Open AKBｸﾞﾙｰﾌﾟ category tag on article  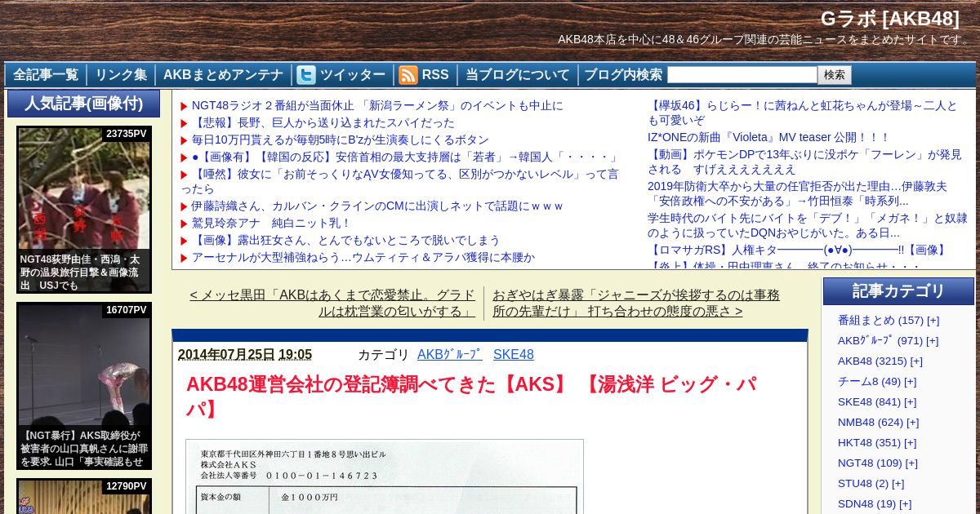[450, 354]
